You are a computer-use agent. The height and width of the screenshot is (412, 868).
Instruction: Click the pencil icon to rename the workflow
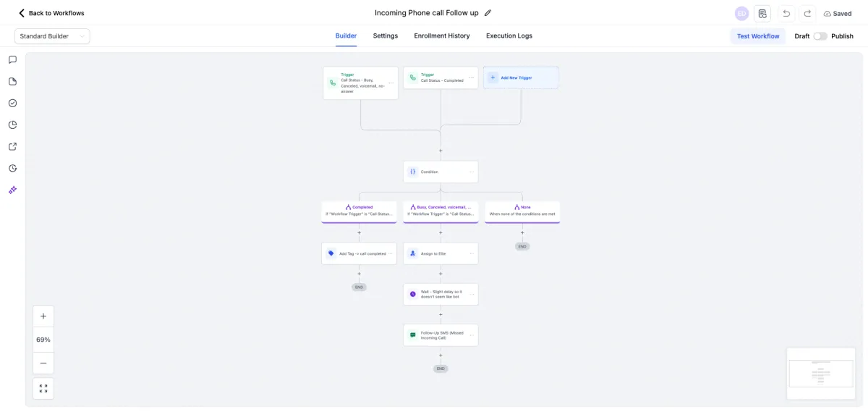488,13
